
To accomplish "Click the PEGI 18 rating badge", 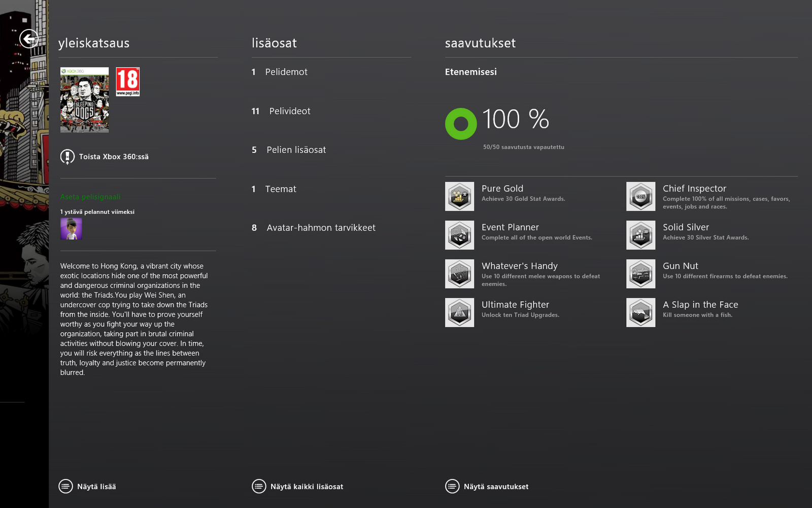I will (127, 82).
